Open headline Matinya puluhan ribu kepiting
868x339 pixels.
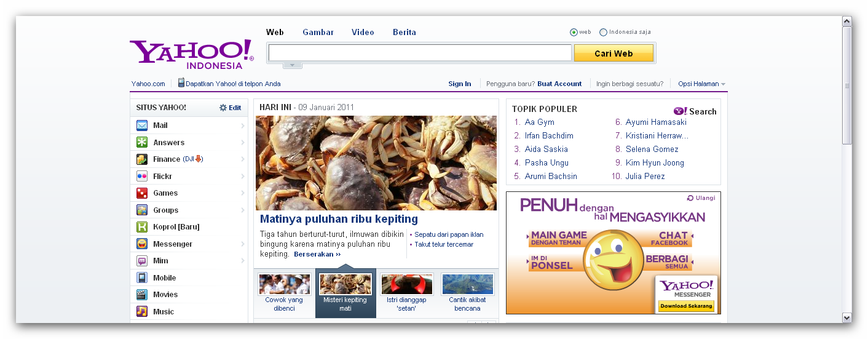point(339,219)
